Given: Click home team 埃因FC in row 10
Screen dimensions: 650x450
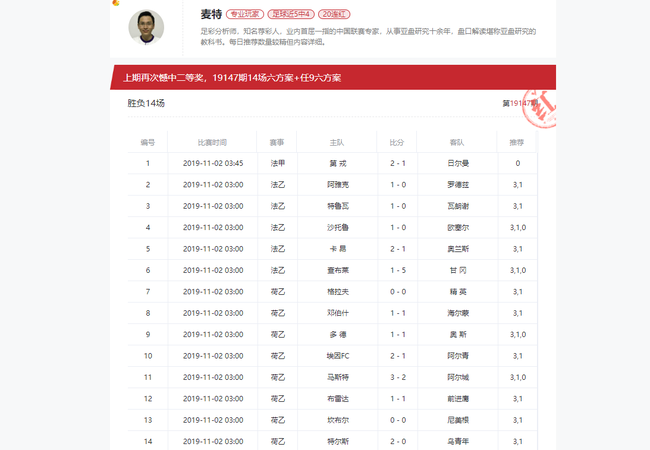Looking at the screenshot, I should (x=338, y=356).
